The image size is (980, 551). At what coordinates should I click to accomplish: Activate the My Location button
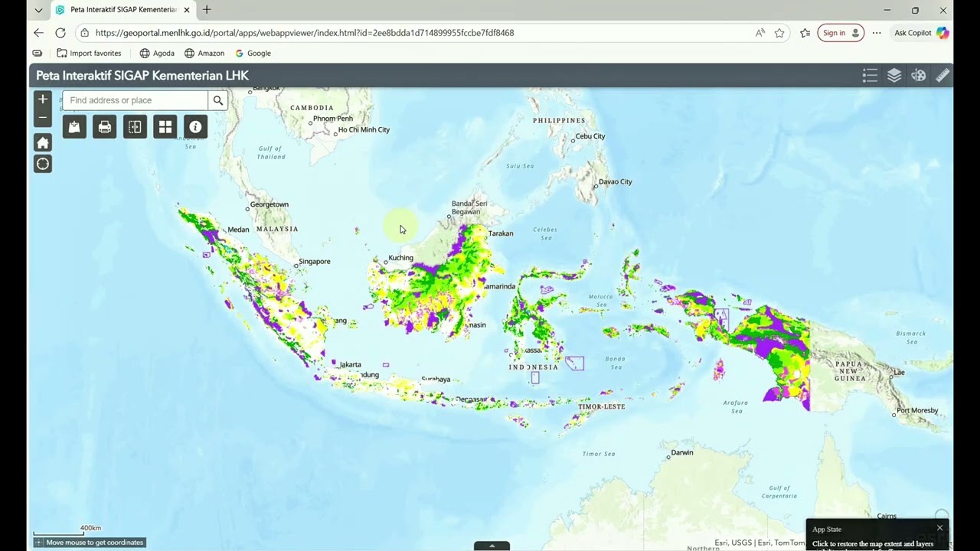click(x=43, y=164)
